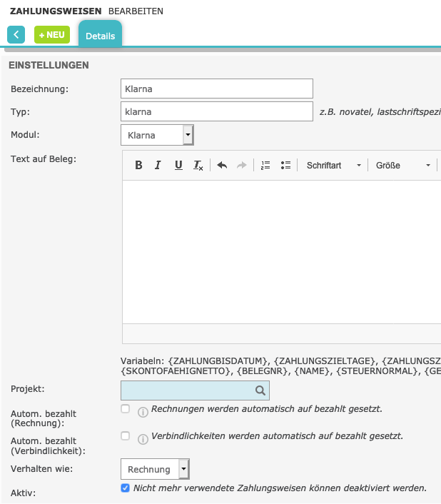Open the Modul dropdown showing Klarna
Image resolution: width=441 pixels, height=504 pixels.
coord(157,134)
